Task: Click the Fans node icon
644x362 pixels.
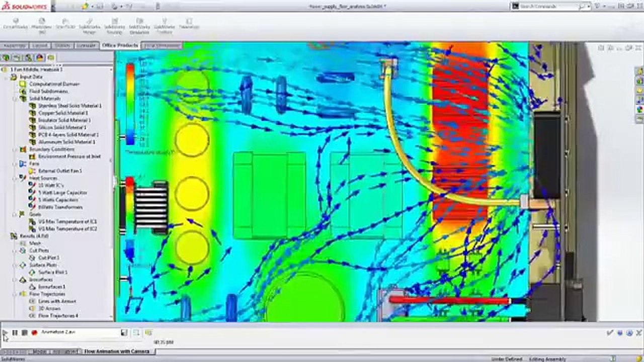Action: click(x=23, y=164)
